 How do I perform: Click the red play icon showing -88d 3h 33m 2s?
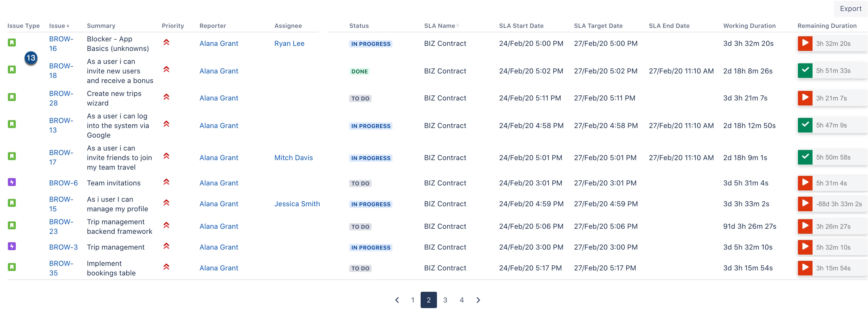point(805,203)
